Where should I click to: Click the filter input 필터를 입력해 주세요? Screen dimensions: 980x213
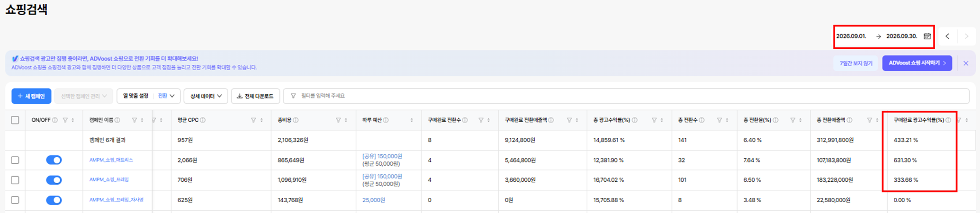click(x=626, y=96)
